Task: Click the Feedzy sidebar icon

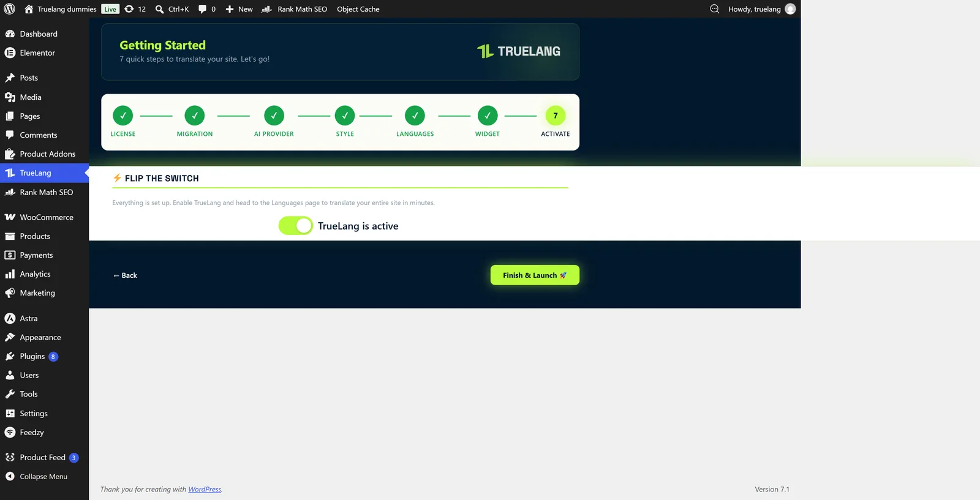Action: [x=10, y=433]
